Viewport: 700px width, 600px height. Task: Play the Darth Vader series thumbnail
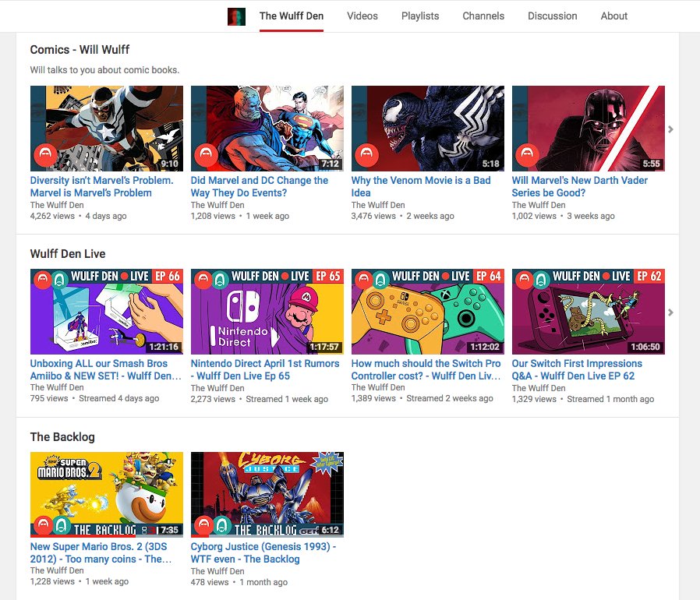click(589, 129)
